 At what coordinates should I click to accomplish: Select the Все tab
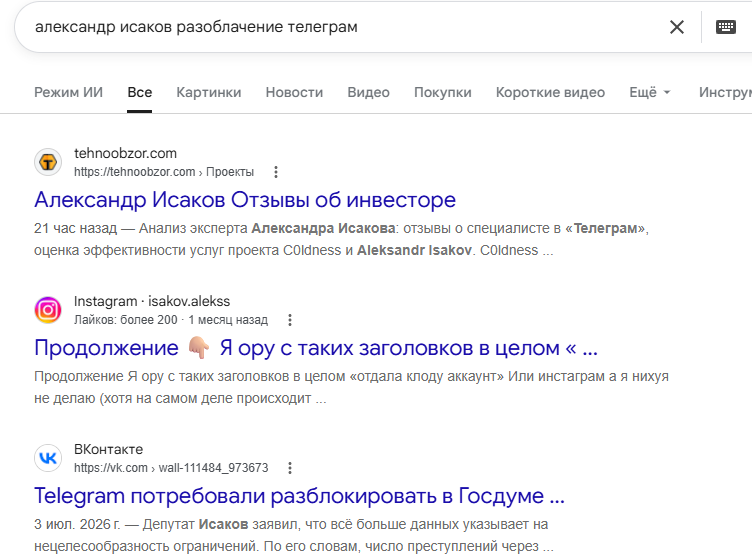click(140, 92)
